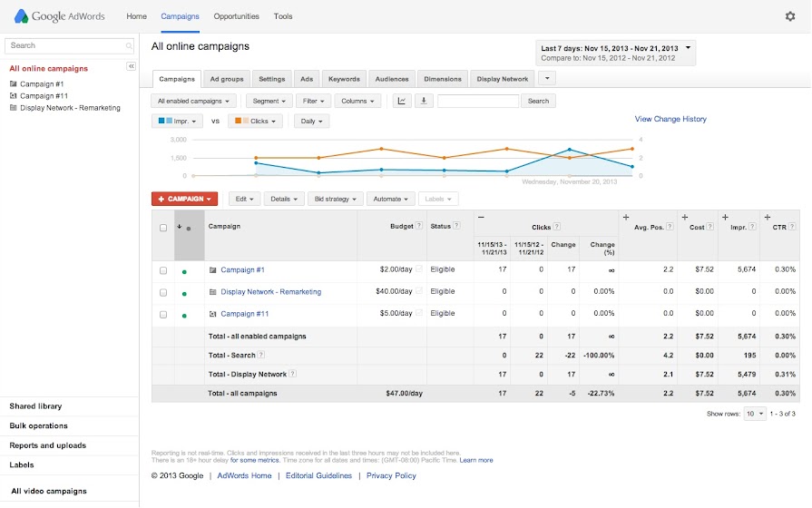The width and height of the screenshot is (812, 508).
Task: Click the search magnifier icon in sidebar
Action: [x=130, y=45]
